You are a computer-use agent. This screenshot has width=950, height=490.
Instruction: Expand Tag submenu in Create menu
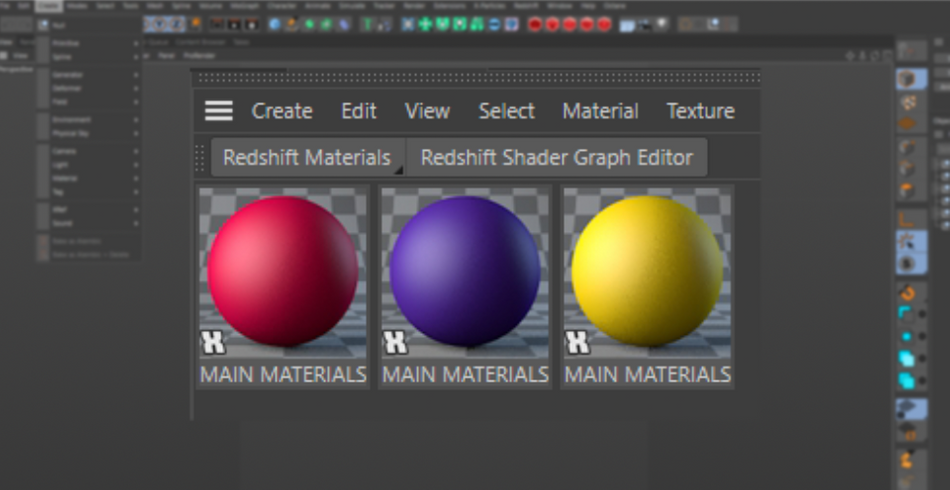coord(88,192)
